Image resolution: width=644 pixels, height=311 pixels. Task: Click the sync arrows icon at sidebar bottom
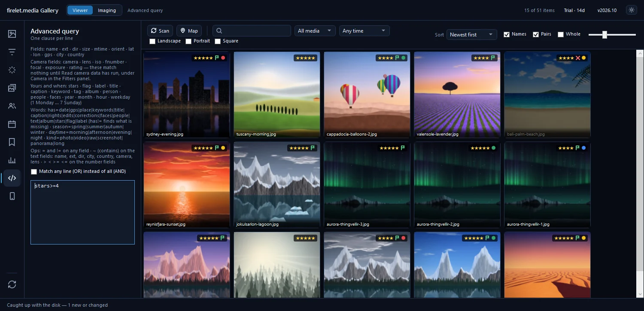(12, 284)
